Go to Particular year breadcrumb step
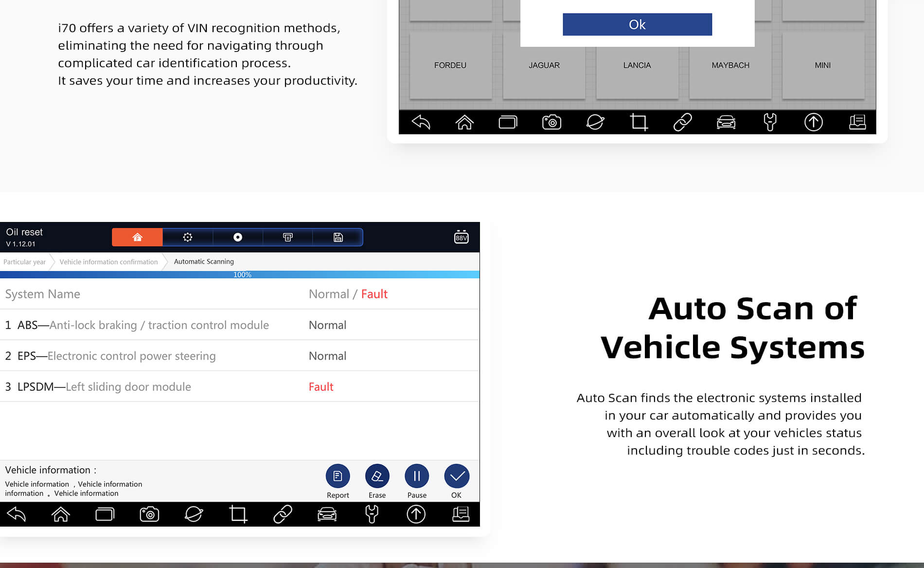 click(25, 262)
